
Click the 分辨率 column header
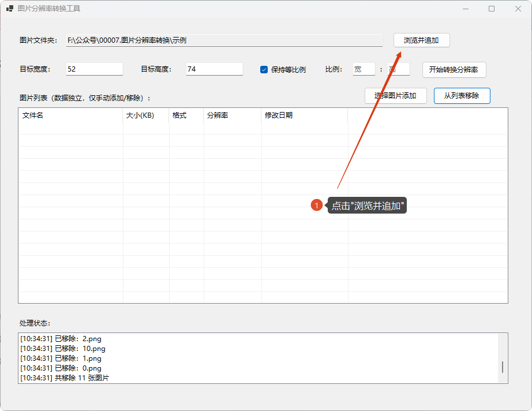[233, 115]
